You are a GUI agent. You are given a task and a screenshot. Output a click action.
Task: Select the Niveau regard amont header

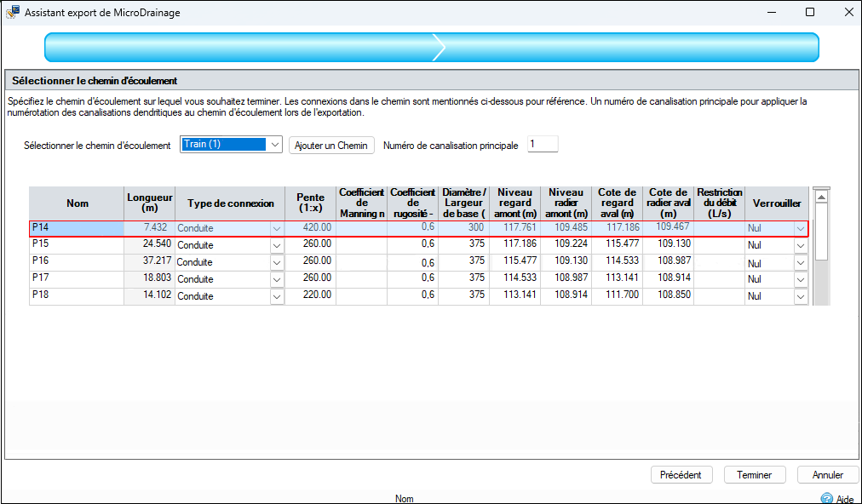pyautogui.click(x=515, y=203)
